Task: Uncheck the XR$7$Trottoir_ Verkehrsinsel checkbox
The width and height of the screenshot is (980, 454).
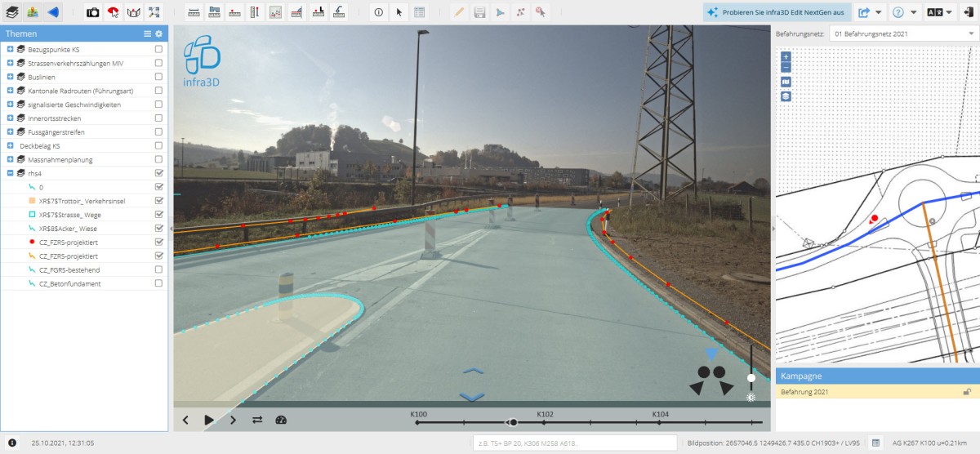Action: click(x=158, y=200)
